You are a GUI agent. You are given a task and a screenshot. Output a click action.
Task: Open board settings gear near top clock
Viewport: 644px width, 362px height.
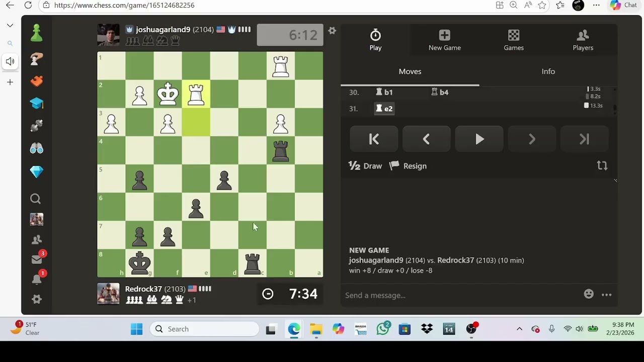click(332, 31)
